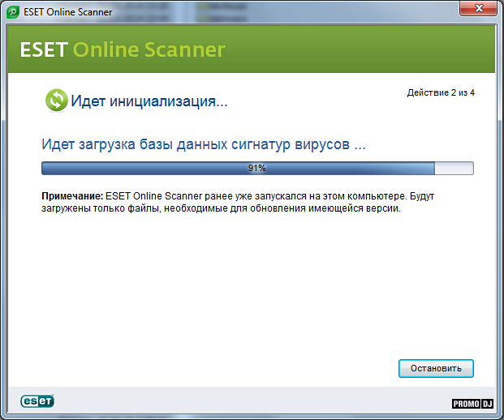Click the 'Действие 2 из 4' step indicator

click(x=440, y=93)
